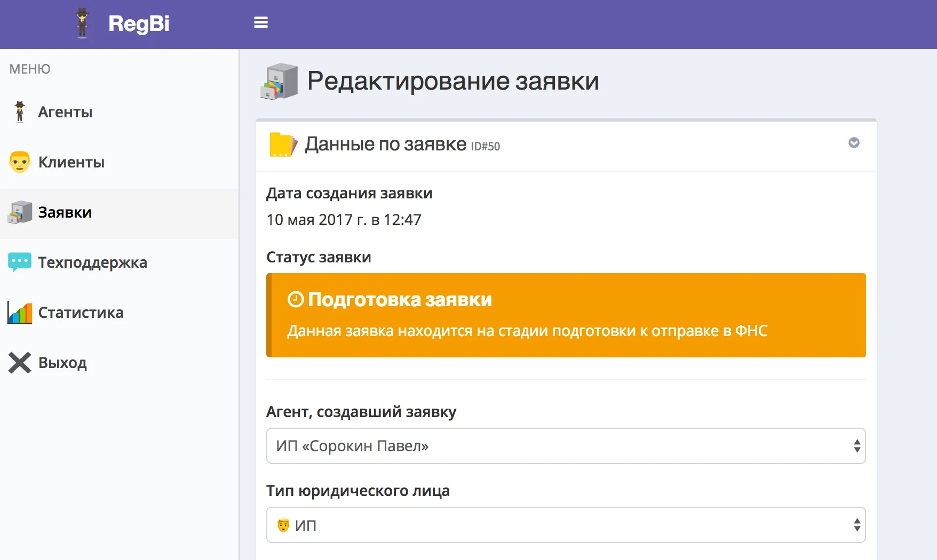This screenshot has width=937, height=560.
Task: Toggle the hamburger menu in the header
Action: [261, 22]
